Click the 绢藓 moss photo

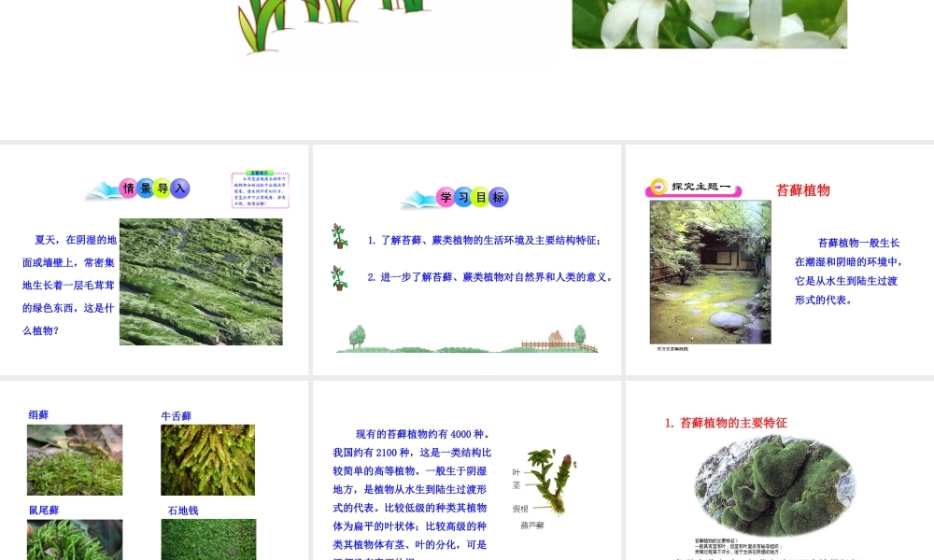tap(75, 460)
